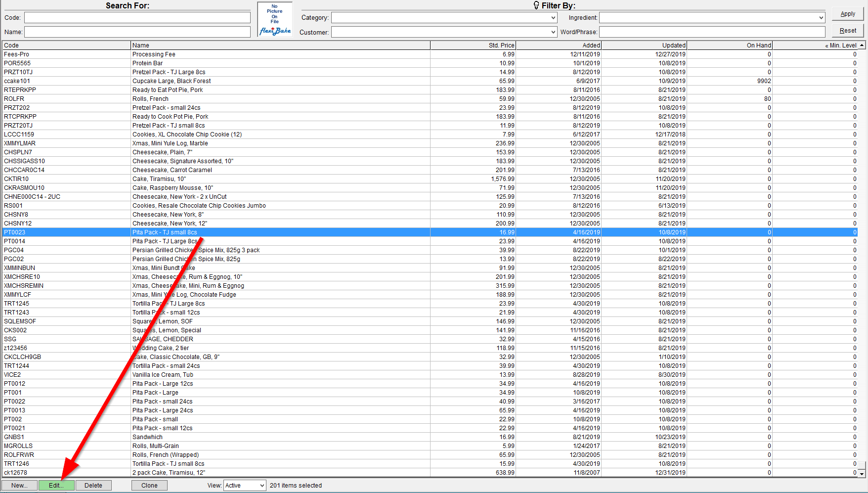Image resolution: width=868 pixels, height=493 pixels.
Task: Click the Reset button
Action: pos(848,31)
